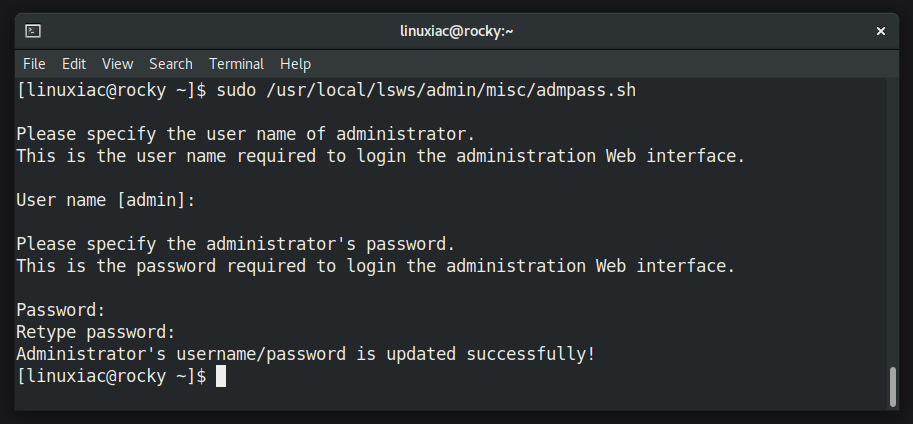Image resolution: width=913 pixels, height=424 pixels.
Task: Click the line Please specify the administrator's password
Action: (x=235, y=244)
